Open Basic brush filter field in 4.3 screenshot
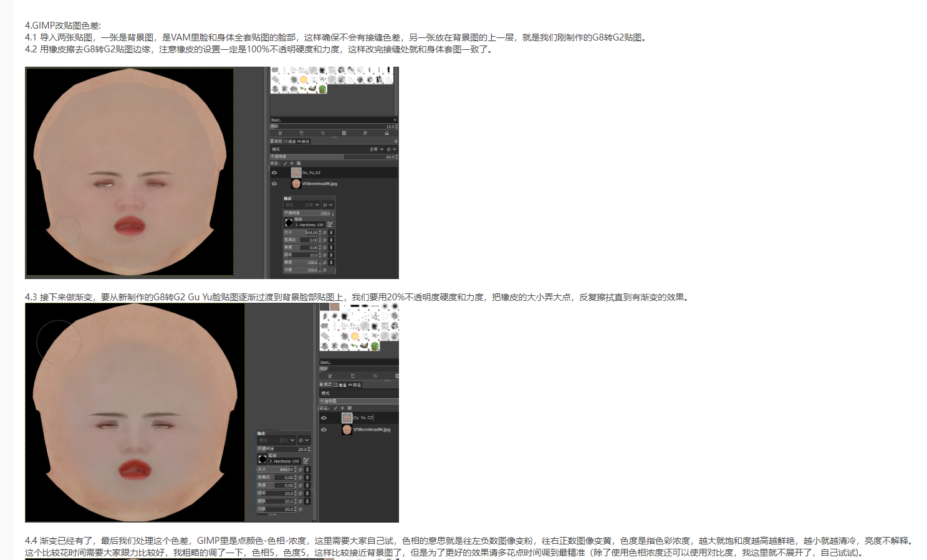This screenshot has width=927, height=560. tap(359, 362)
